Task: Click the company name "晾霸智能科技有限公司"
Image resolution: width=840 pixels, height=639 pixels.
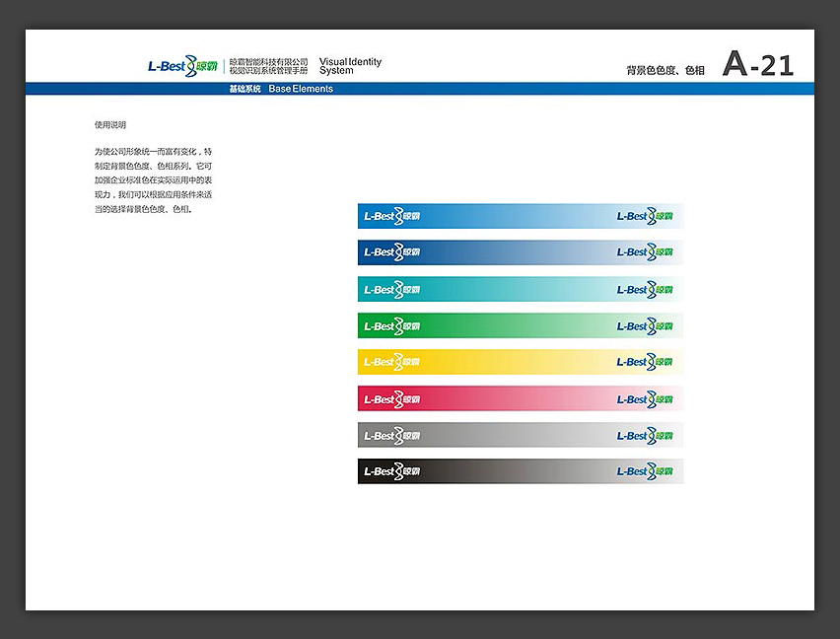Action: coord(268,61)
